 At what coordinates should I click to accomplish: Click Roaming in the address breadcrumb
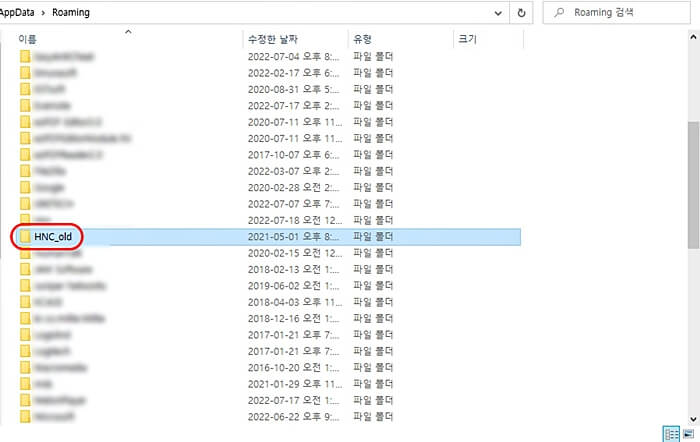(71, 13)
